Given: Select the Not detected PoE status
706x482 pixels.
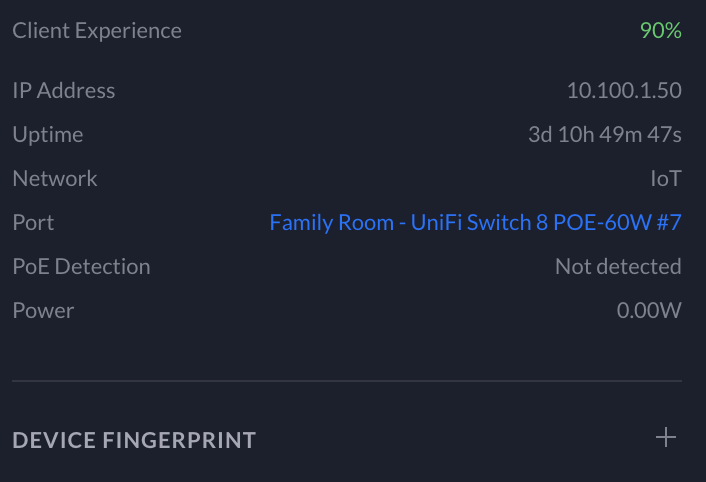Looking at the screenshot, I should (618, 266).
